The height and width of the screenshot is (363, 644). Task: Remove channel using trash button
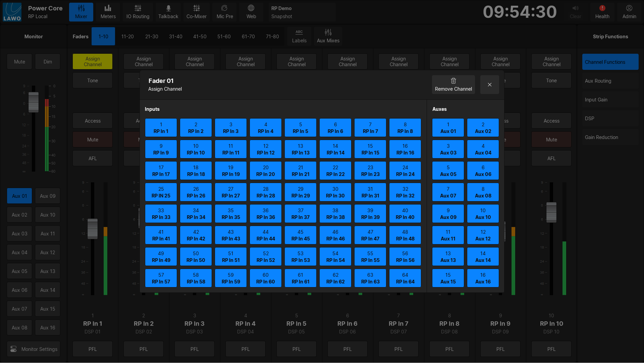point(453,84)
